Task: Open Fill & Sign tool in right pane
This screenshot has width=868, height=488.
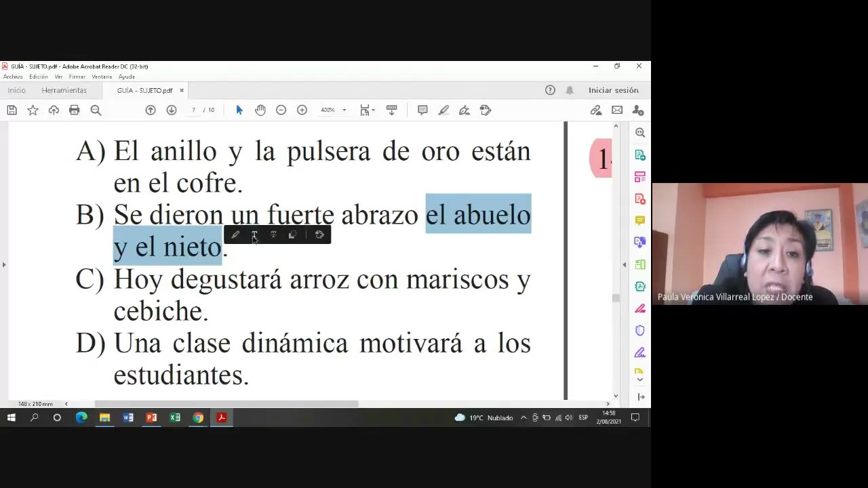Action: [x=640, y=352]
